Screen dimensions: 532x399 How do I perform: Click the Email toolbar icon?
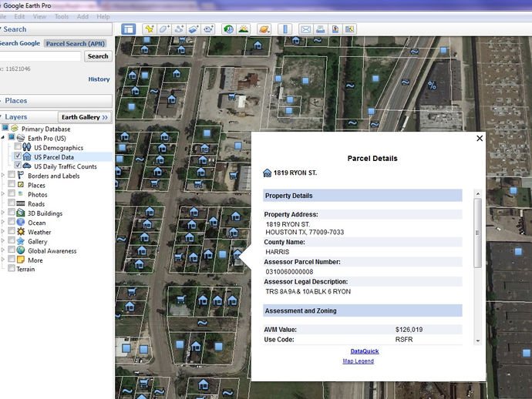(305, 29)
